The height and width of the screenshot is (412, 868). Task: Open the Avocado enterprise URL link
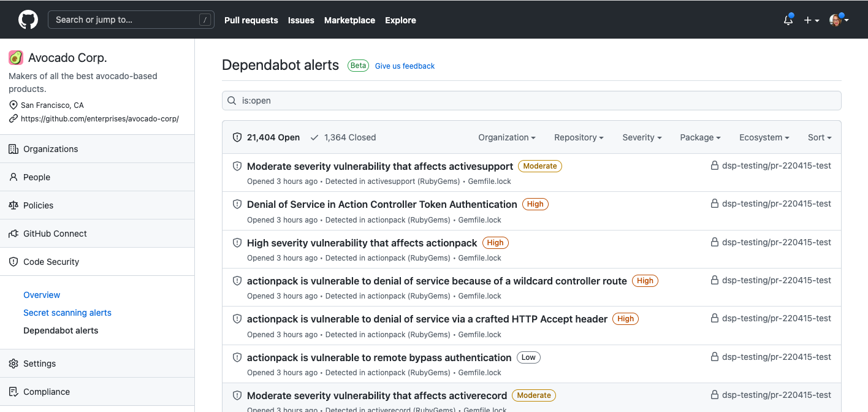pyautogui.click(x=100, y=119)
